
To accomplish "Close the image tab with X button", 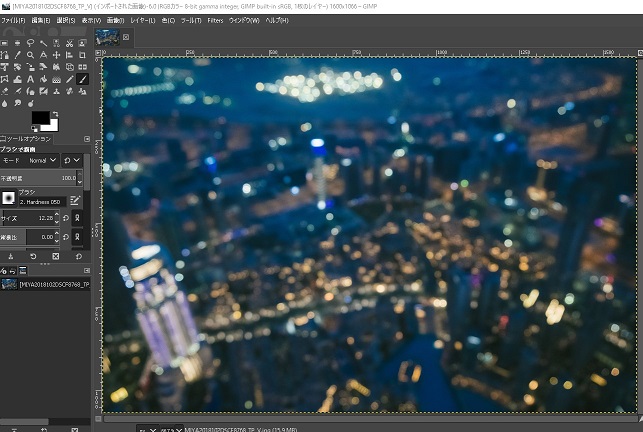I will [126, 38].
